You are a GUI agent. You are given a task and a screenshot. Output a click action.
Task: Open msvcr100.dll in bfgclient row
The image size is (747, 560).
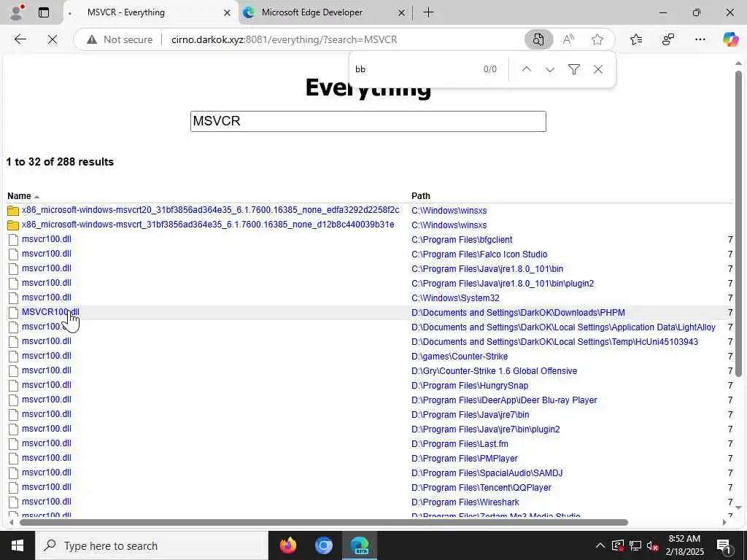coord(46,239)
